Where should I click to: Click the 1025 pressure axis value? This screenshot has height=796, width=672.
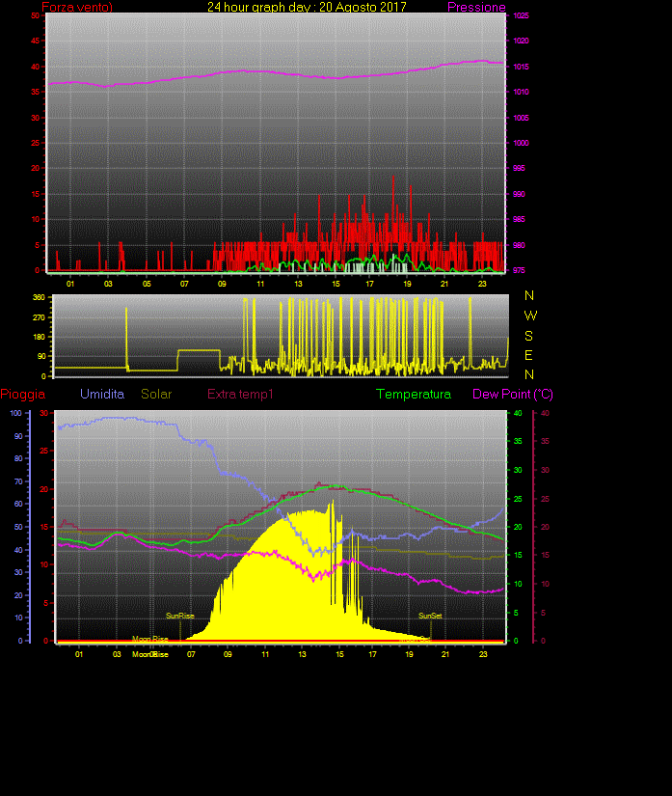(521, 15)
